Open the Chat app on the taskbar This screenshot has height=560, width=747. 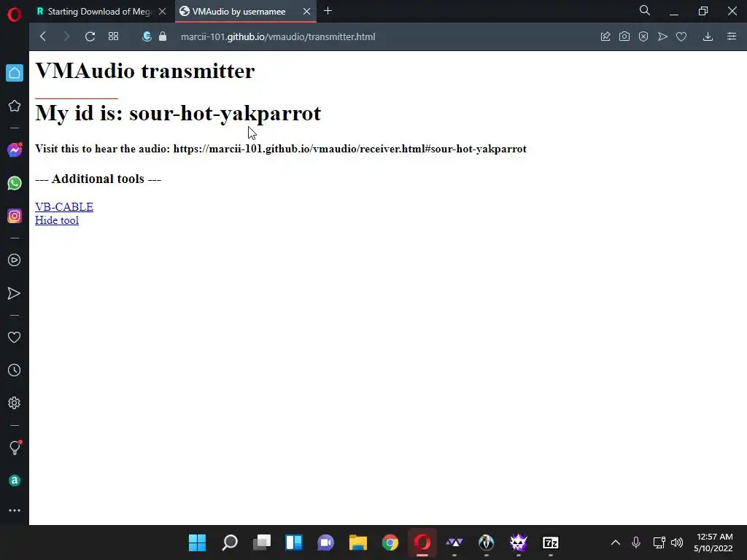326,542
